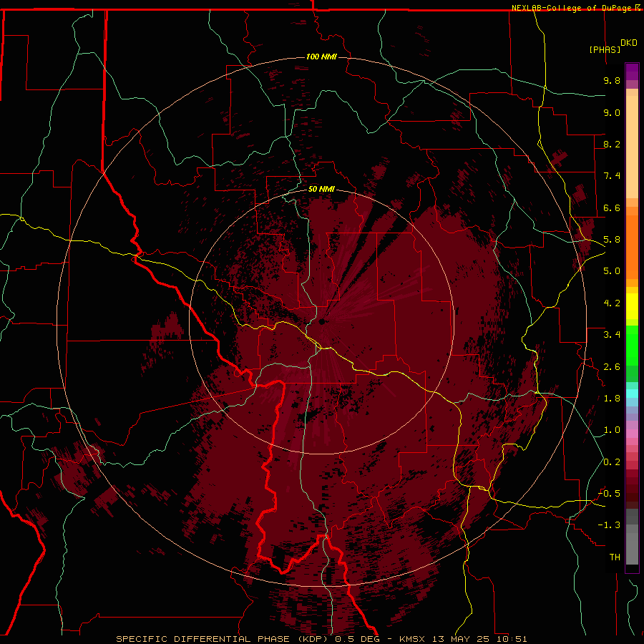The image size is (644, 644).
Task: Click the large peach segment of color bar
Action: 632,147
